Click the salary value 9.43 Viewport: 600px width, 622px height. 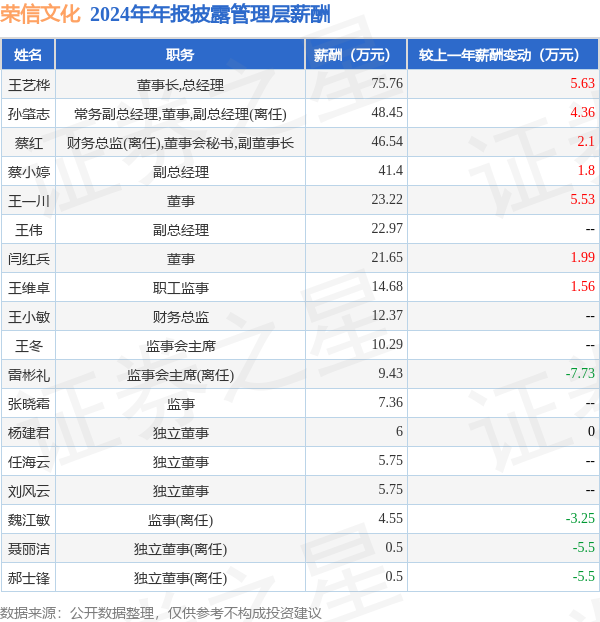pos(390,373)
